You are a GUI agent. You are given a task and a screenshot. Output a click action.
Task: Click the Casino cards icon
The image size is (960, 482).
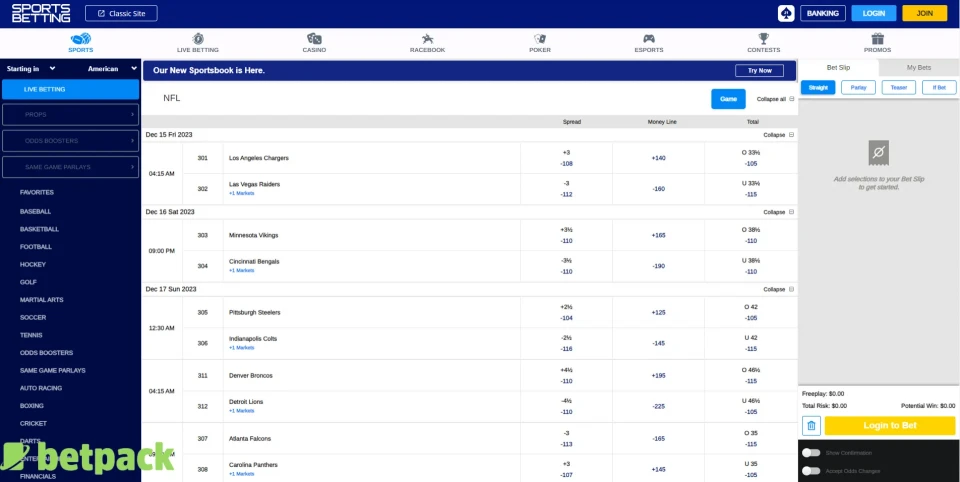pos(314,38)
